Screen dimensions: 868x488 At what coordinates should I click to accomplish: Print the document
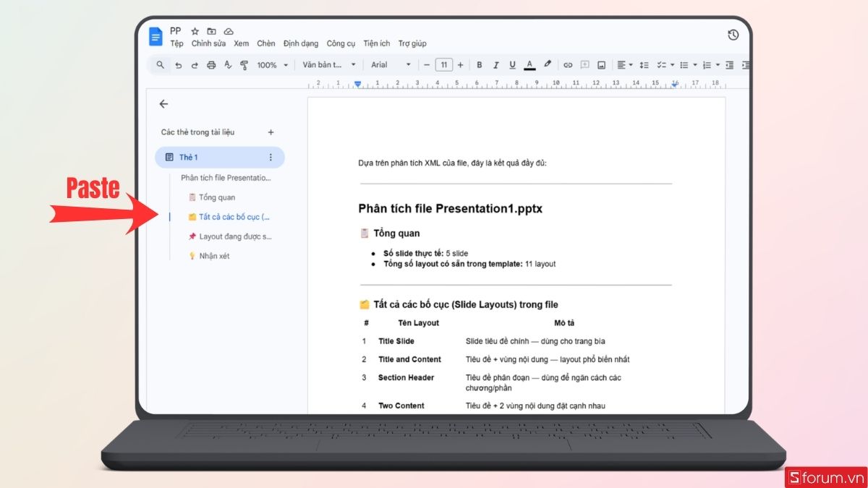(211, 65)
